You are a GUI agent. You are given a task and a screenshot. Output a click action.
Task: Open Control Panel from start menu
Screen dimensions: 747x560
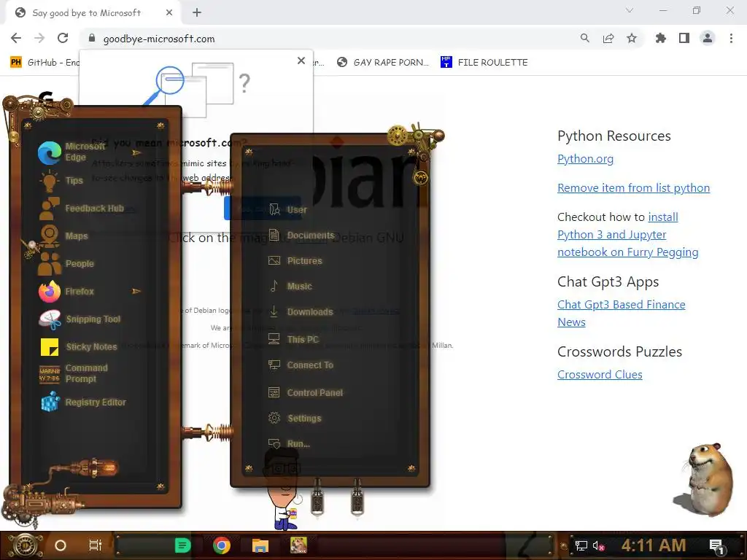[x=306, y=393]
